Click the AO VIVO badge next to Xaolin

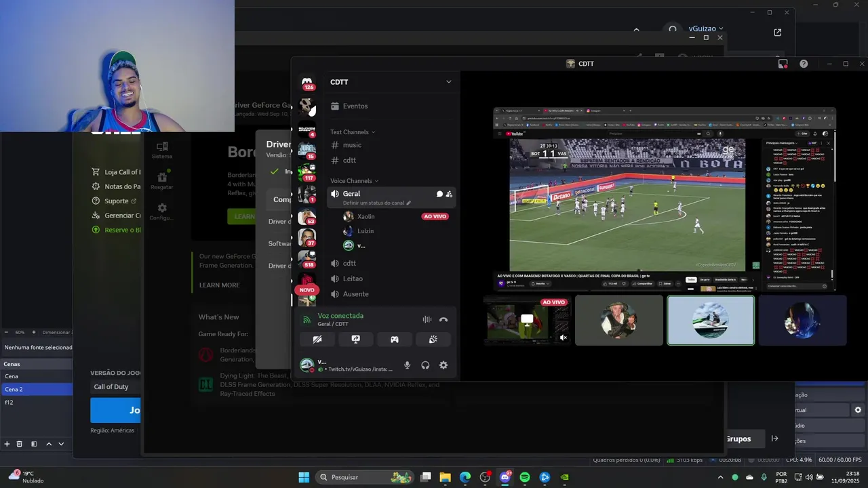(435, 216)
